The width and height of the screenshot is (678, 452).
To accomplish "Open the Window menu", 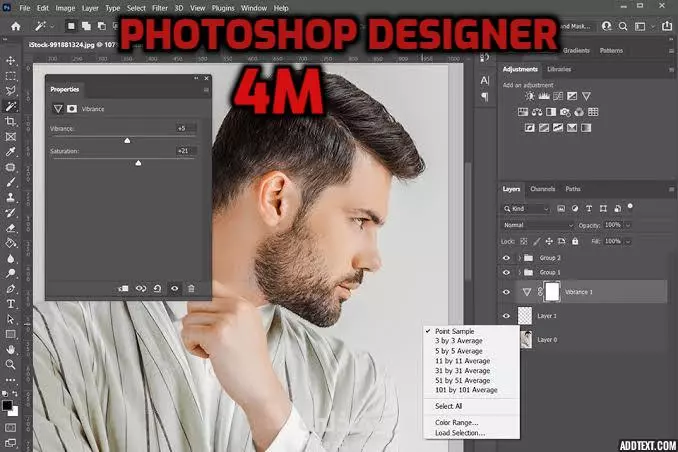I will tap(253, 8).
